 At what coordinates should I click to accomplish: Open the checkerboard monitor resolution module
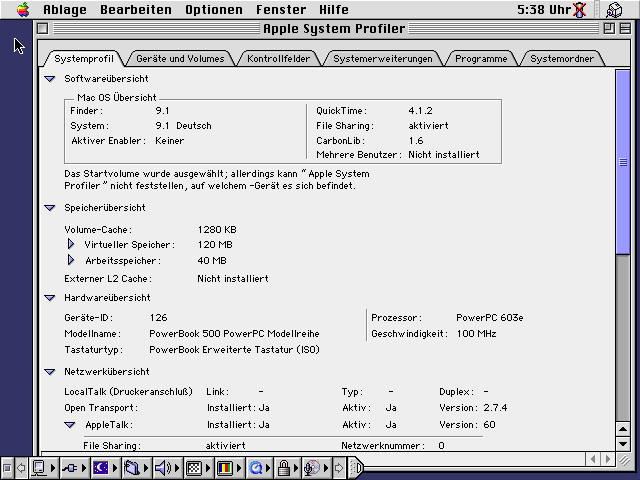tap(198, 468)
